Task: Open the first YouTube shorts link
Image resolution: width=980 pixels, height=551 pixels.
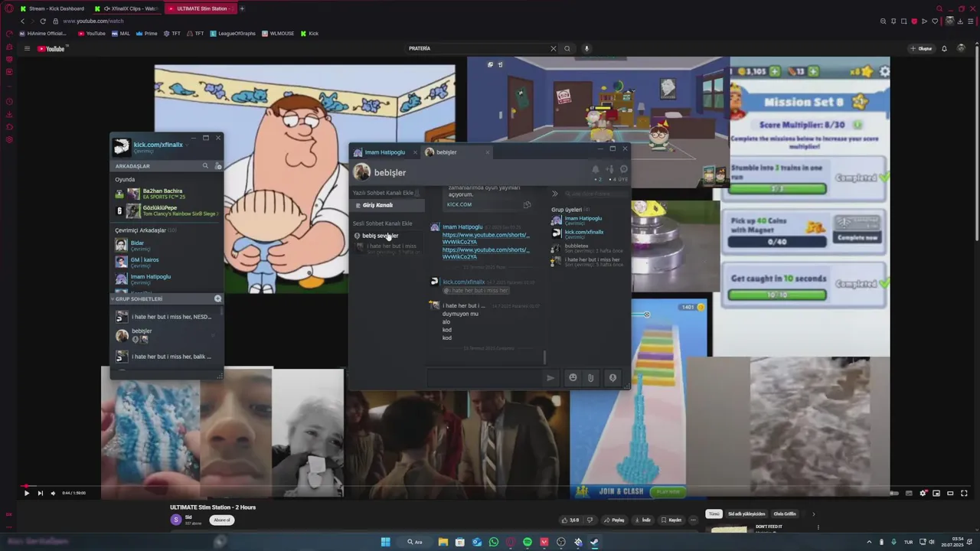Action: click(485, 238)
